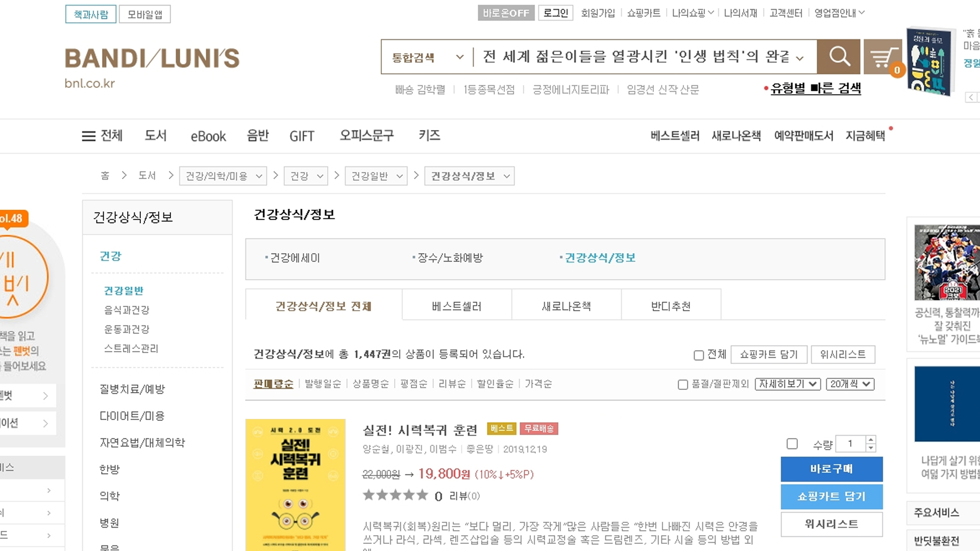This screenshot has width=980, height=551.
Task: Click the top 쇼핑카트 담기 list button
Action: pyautogui.click(x=769, y=355)
